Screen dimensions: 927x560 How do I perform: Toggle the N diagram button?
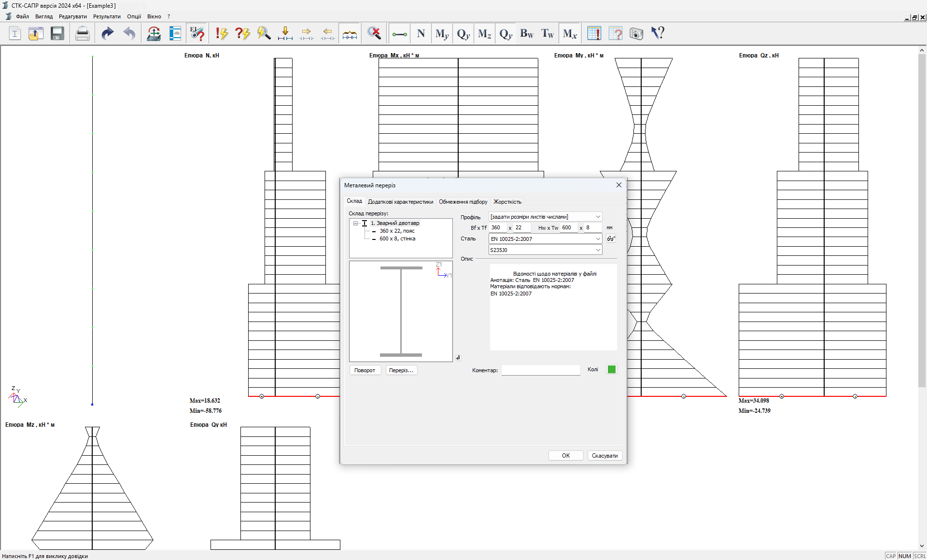tap(421, 33)
